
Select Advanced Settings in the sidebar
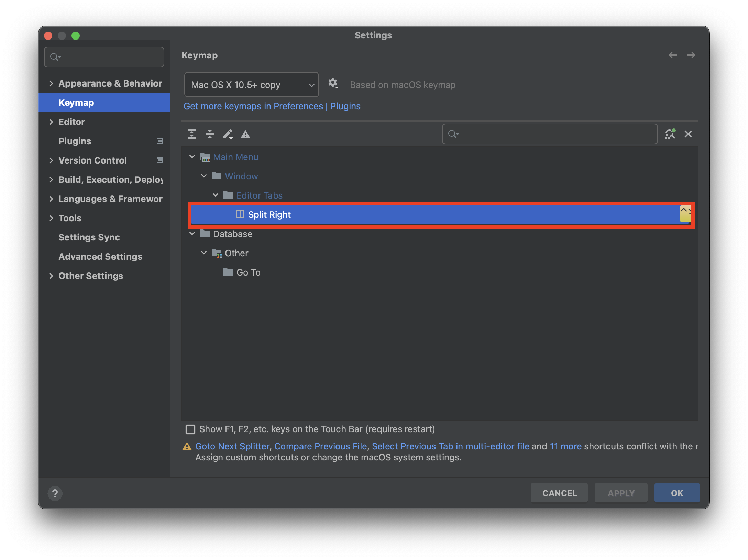pos(100,257)
